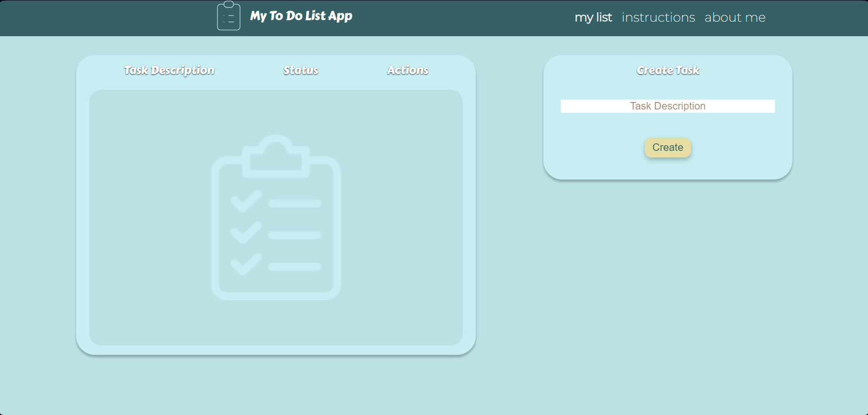
Task: Click the Task Description column header
Action: click(169, 70)
